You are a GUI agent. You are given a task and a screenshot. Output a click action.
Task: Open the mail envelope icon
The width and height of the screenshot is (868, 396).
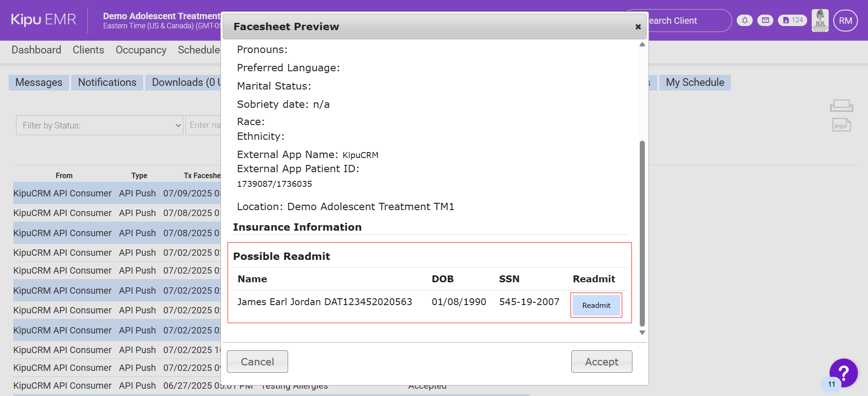765,21
